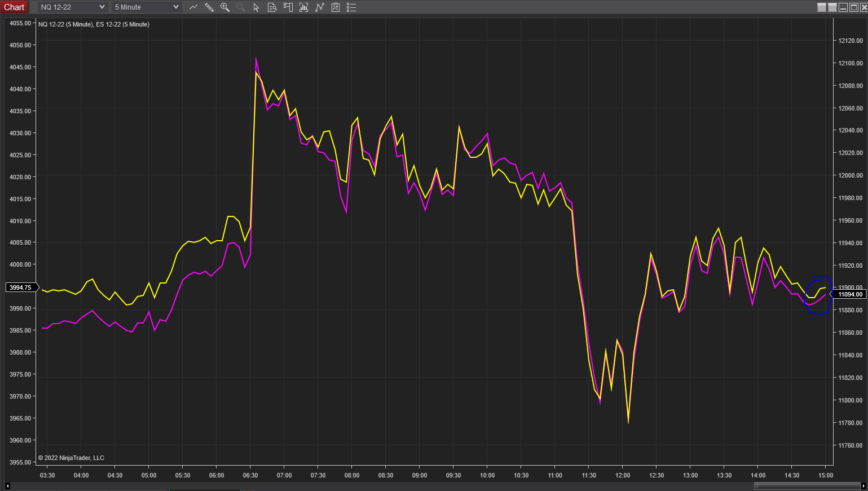Open the Indicators bar-chart icon
Image resolution: width=868 pixels, height=491 pixels.
[x=304, y=7]
